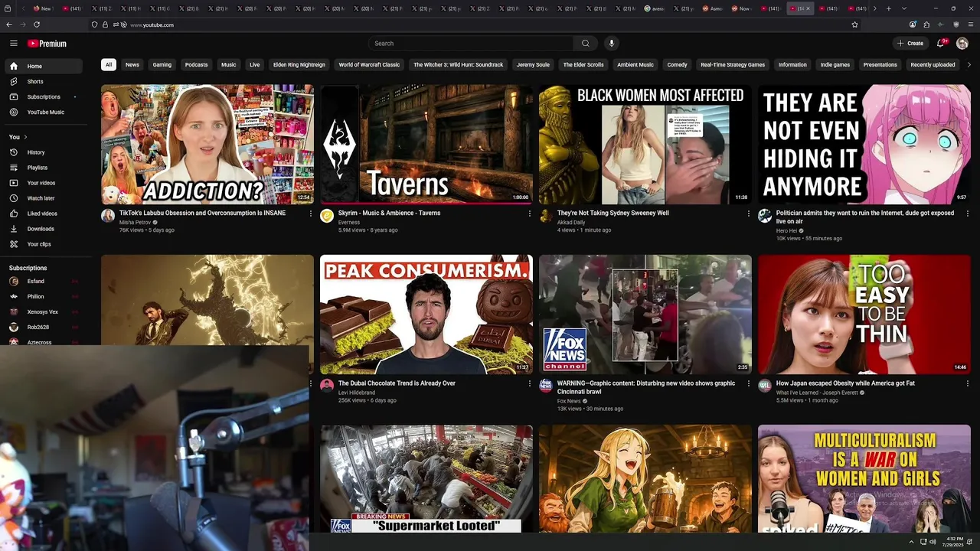Screen dimensions: 980x551
Task: Bookmark this page with star icon
Action: [854, 24]
